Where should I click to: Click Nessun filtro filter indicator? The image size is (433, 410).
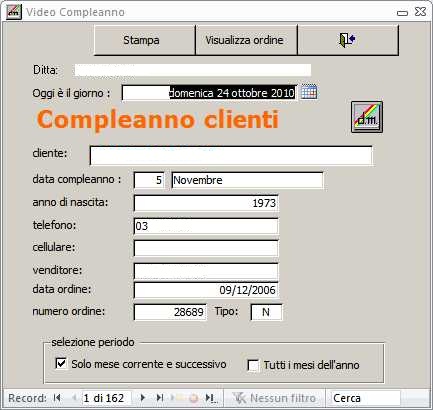point(274,398)
